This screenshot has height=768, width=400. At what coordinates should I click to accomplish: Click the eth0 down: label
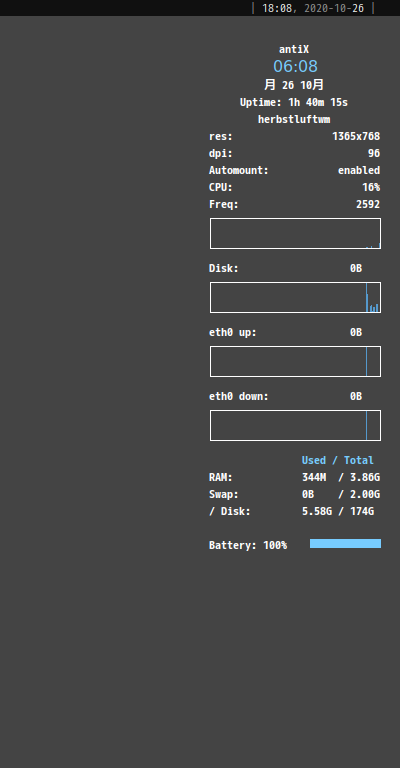pyautogui.click(x=239, y=396)
